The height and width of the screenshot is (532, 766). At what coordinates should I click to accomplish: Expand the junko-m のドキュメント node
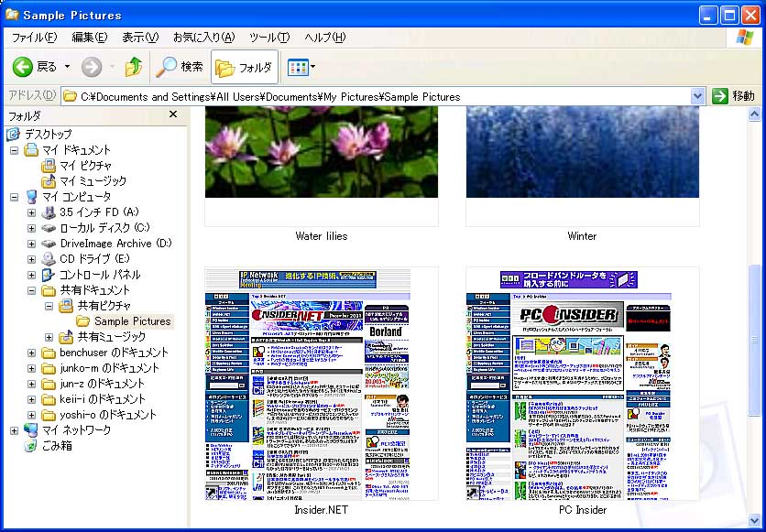[x=32, y=368]
